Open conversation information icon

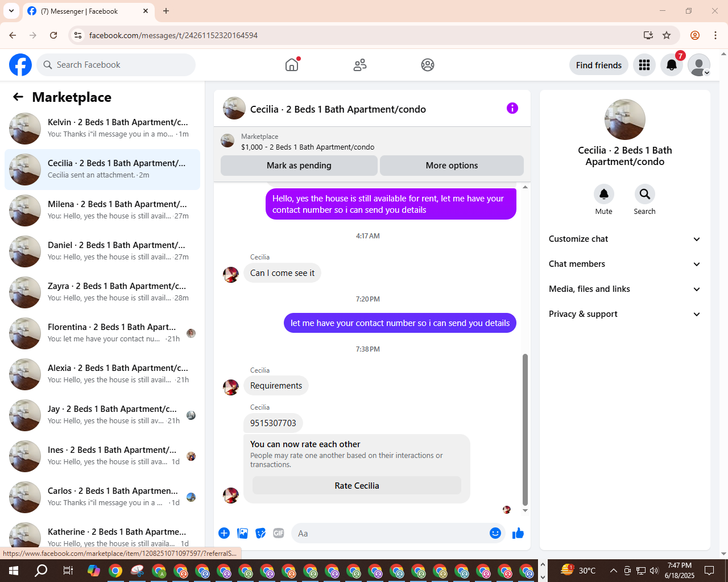[512, 108]
